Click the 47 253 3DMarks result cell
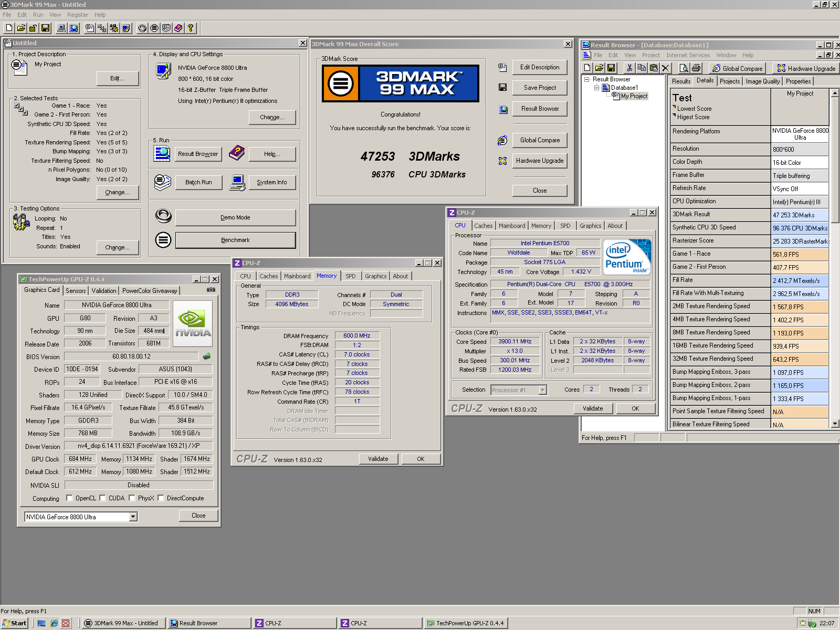This screenshot has height=630, width=840. [800, 215]
